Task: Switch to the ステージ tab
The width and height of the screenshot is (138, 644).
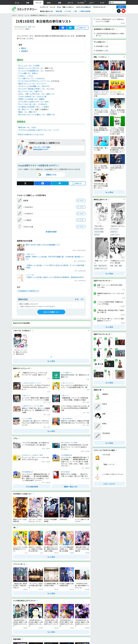Action: click(x=70, y=2)
